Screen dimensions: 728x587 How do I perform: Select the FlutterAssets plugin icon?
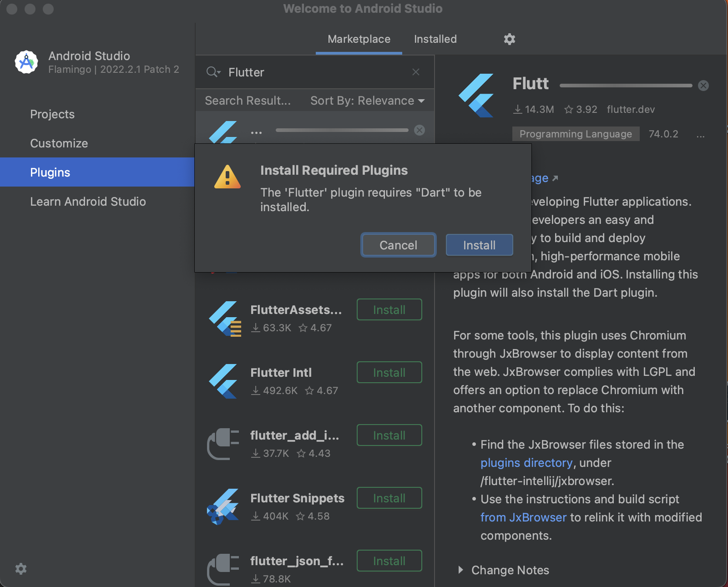(223, 318)
